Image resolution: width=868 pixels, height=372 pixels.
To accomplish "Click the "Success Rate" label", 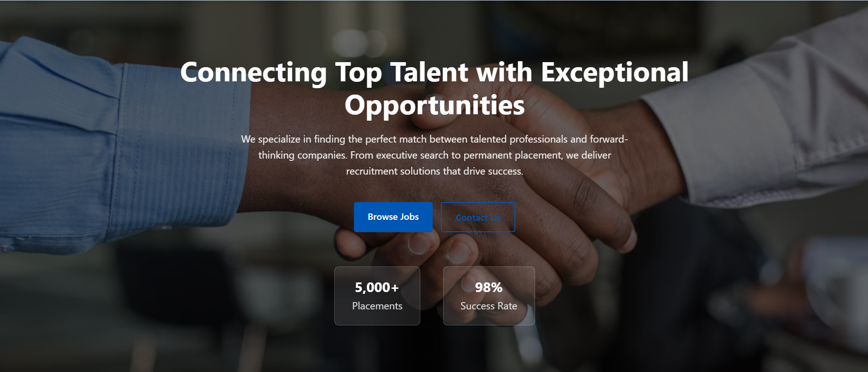I will click(488, 306).
